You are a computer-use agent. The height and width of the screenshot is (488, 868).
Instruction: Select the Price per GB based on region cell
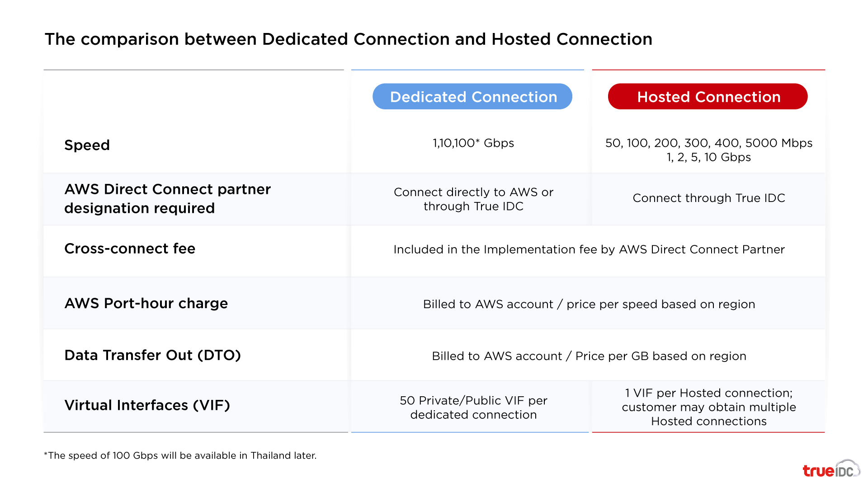(589, 356)
